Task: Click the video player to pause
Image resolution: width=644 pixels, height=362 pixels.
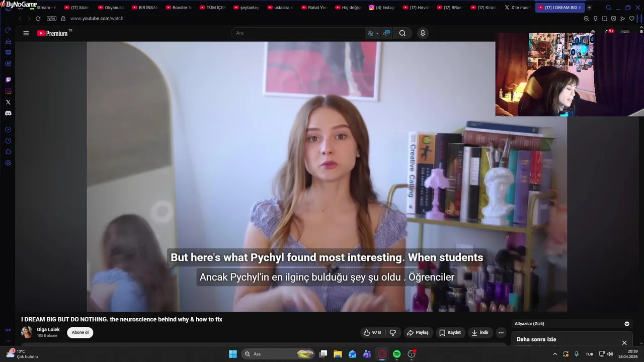Action: (327, 176)
